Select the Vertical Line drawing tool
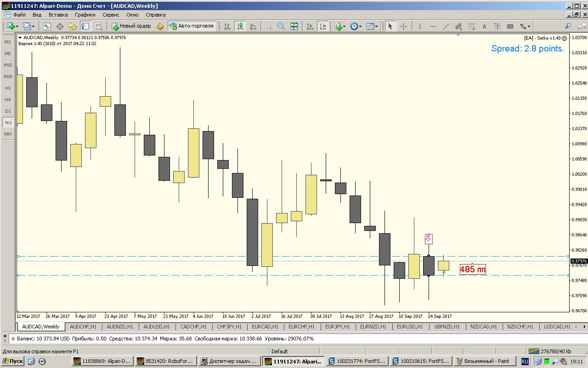Image resolution: width=588 pixels, height=368 pixels. coord(420,26)
